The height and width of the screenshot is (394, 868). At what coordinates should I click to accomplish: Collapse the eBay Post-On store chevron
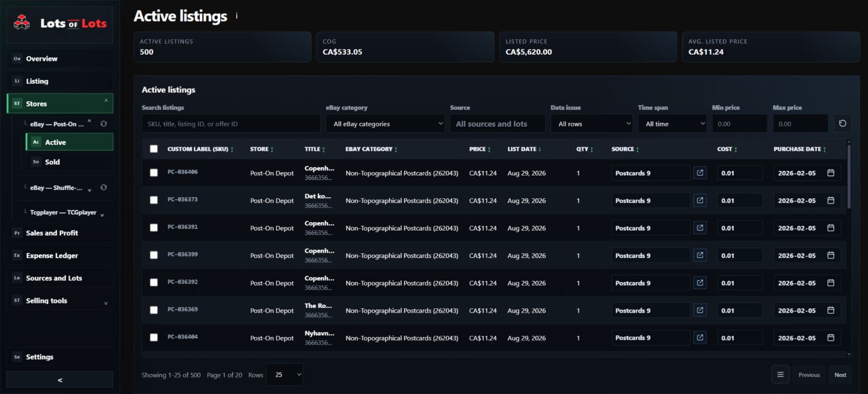coord(89,121)
